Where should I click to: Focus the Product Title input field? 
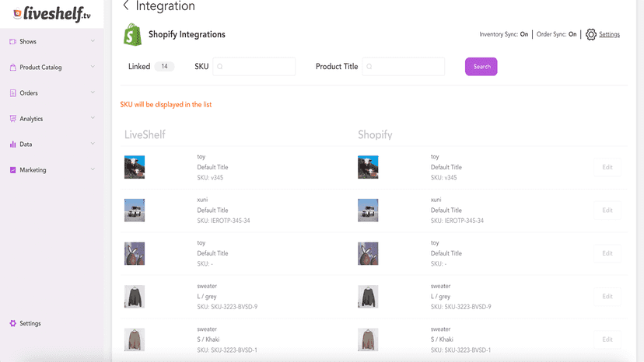pyautogui.click(x=404, y=67)
